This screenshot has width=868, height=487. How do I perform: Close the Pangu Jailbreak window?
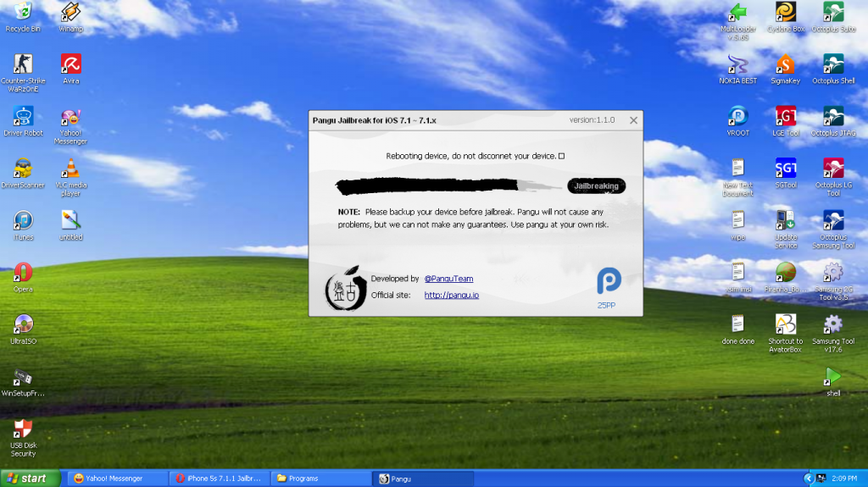(632, 120)
